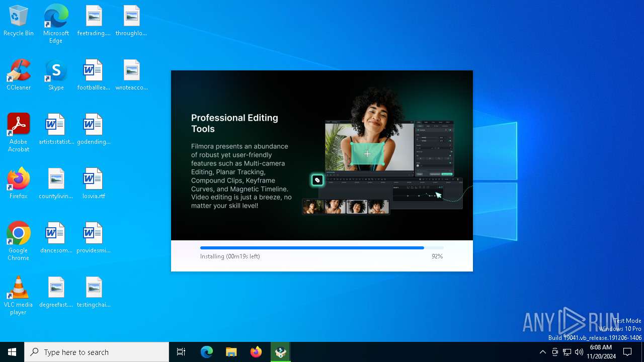Open Skype desktop shortcut
This screenshot has height=362, width=644.
click(x=56, y=75)
